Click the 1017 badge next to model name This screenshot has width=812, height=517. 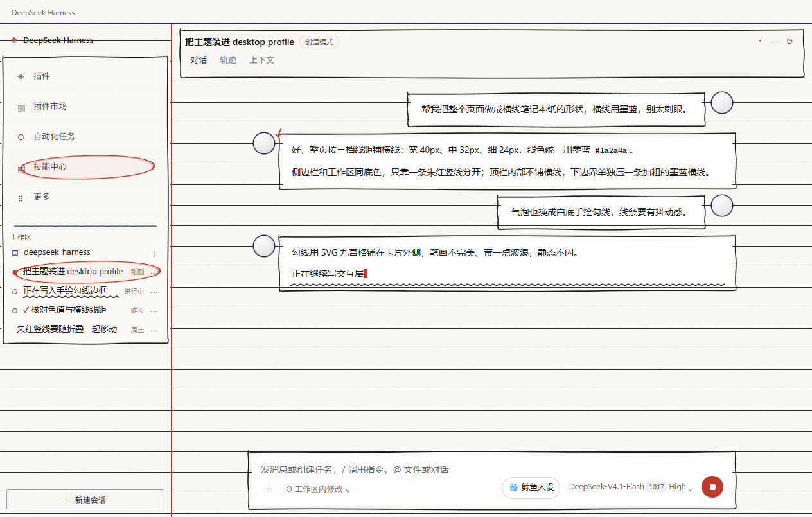pyautogui.click(x=657, y=487)
